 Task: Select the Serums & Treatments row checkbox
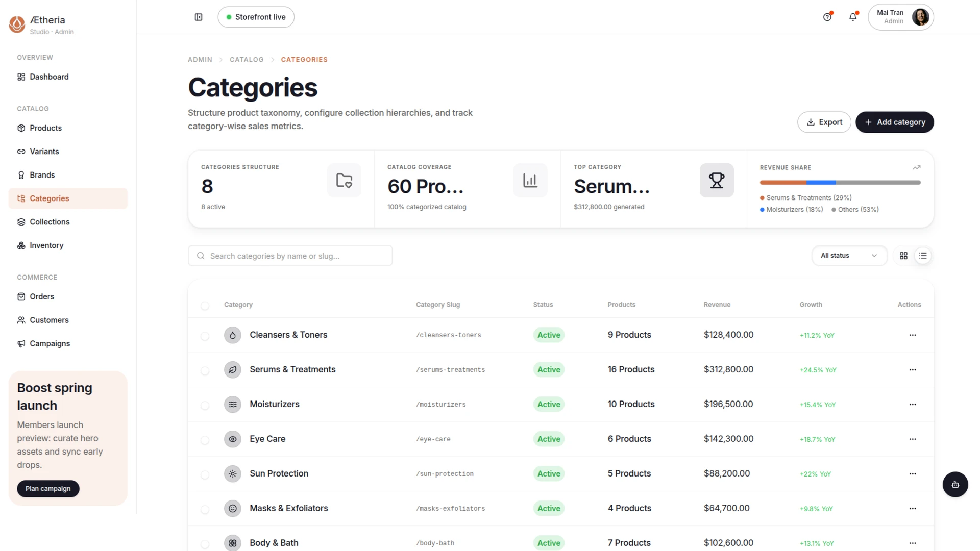point(205,371)
